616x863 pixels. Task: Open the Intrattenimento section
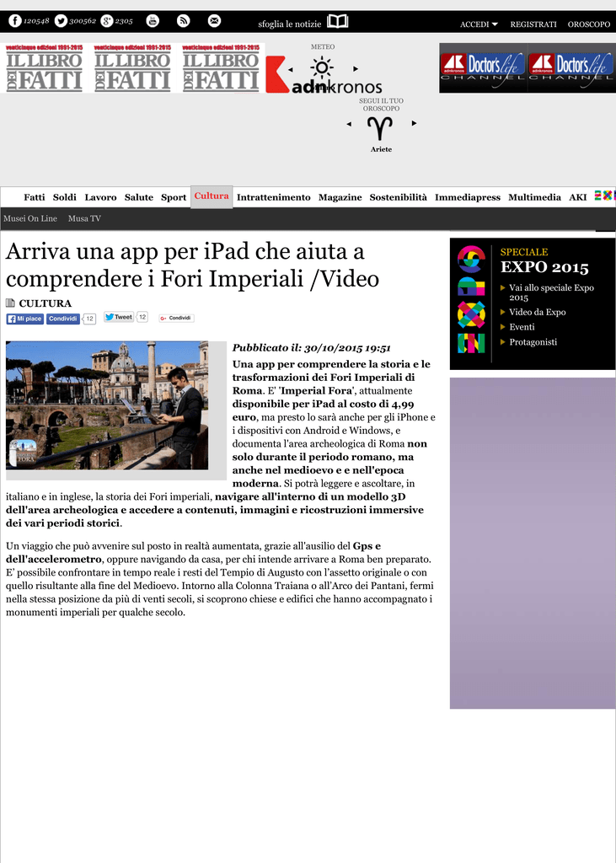[274, 197]
